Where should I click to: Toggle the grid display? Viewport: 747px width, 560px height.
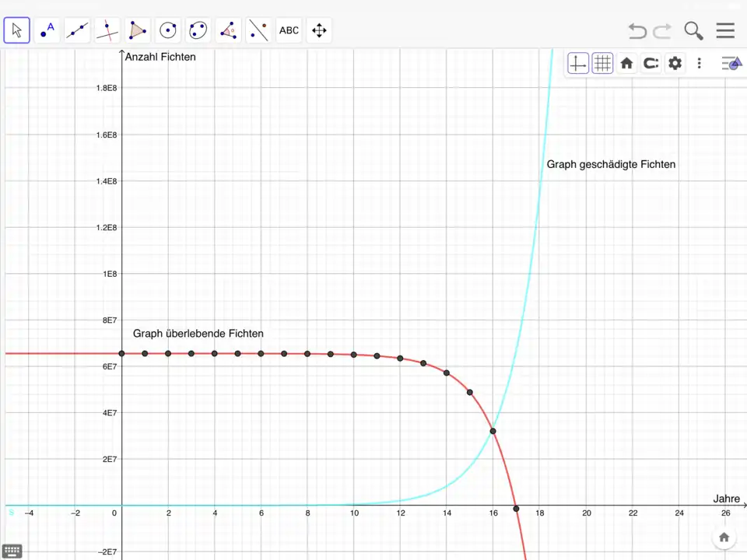click(602, 64)
